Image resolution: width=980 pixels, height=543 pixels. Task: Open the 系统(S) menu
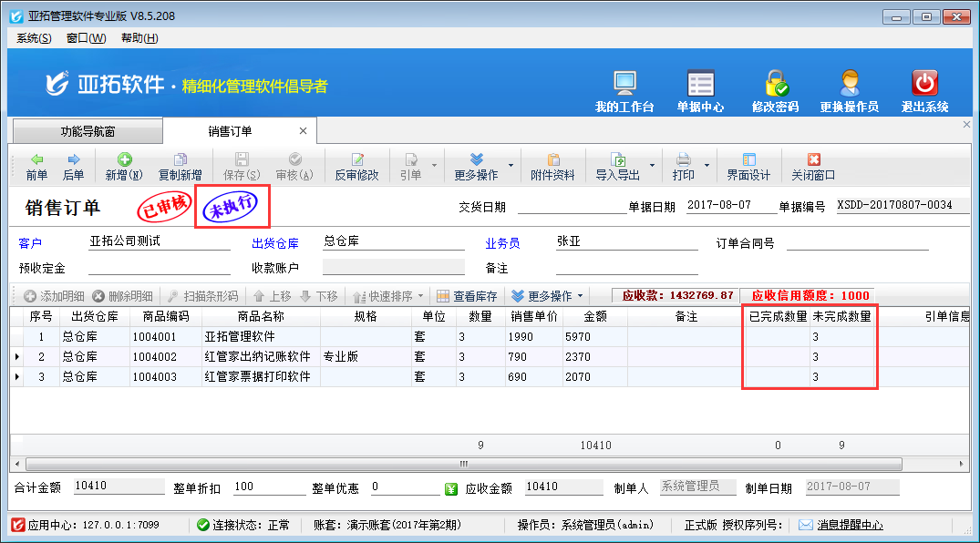[34, 38]
